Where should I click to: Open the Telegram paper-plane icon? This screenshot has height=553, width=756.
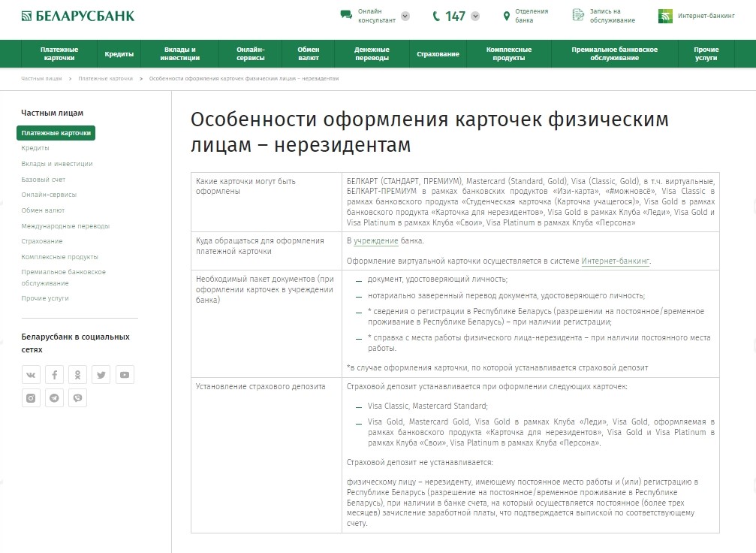tap(55, 398)
